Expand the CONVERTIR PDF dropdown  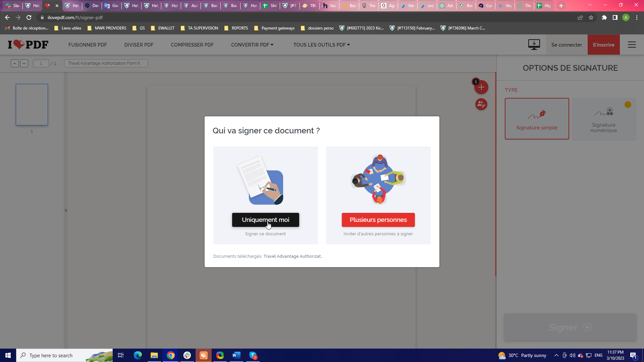pos(252,45)
